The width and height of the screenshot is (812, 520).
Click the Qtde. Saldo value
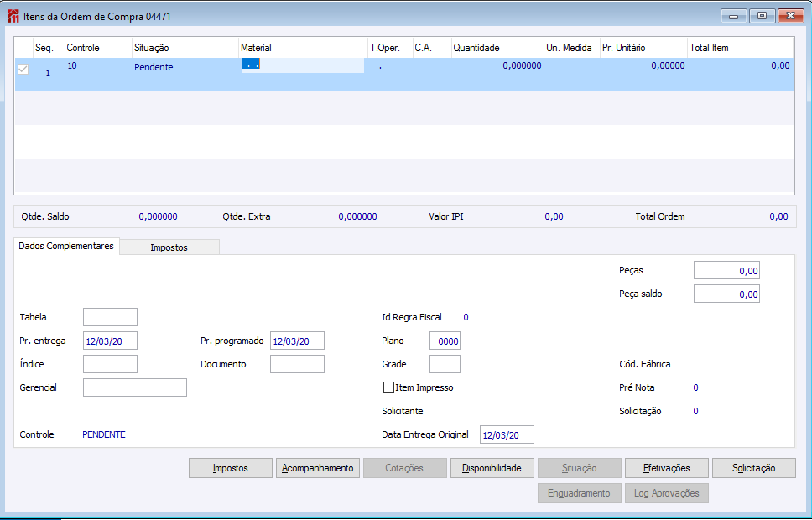158,216
